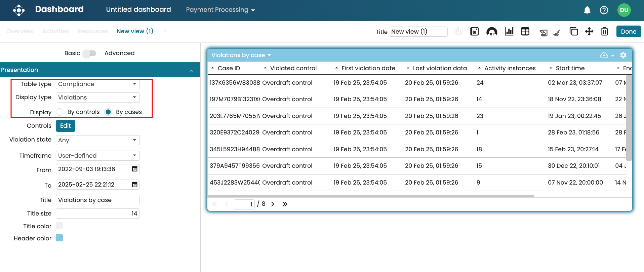The height and width of the screenshot is (272, 644).
Task: Add a bar chart widget
Action: pos(509,32)
